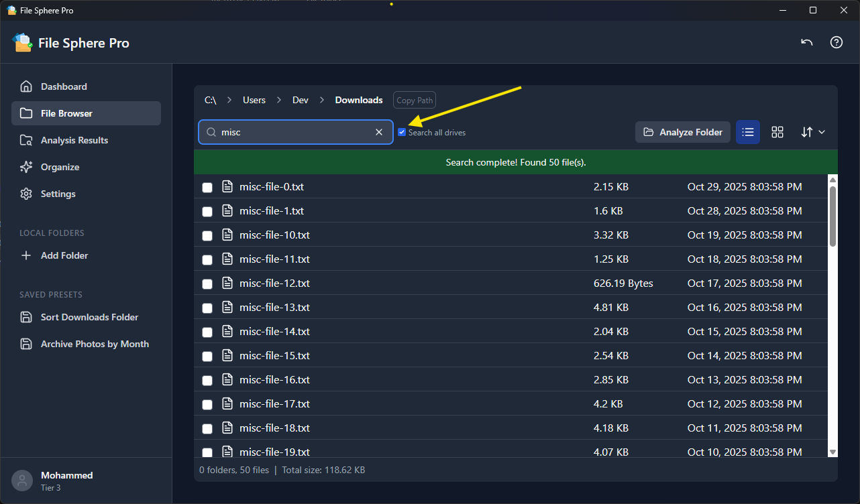Navigate to Users in breadcrumb path
860x504 pixels.
coord(254,100)
